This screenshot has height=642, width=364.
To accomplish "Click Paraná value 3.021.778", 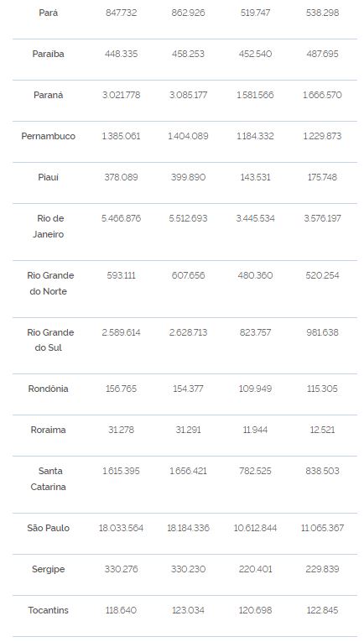I will pos(121,95).
